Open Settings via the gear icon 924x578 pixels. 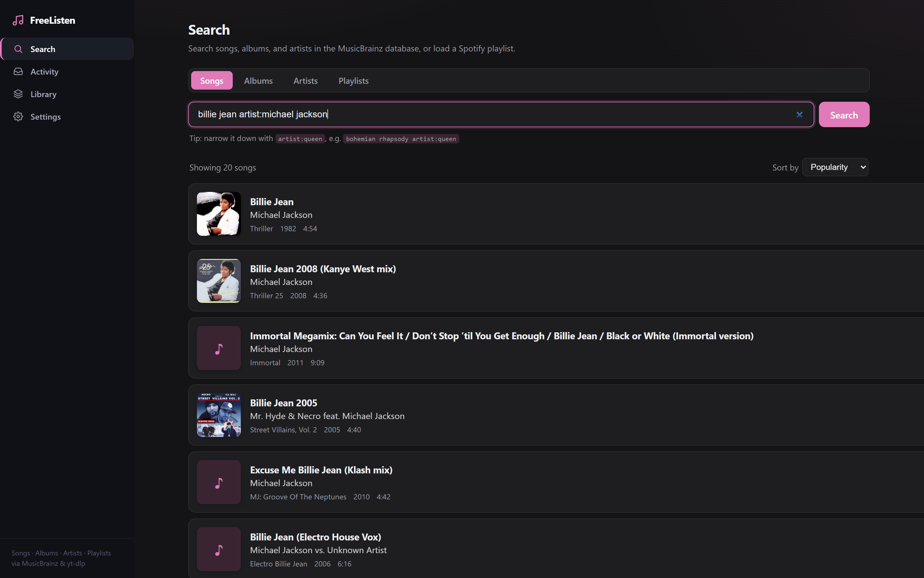tap(18, 116)
